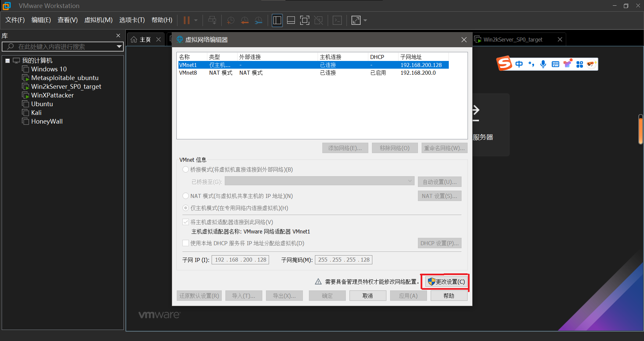Viewport: 644px width, 341px height.
Task: Click the 还原默认设置(R) button
Action: click(x=199, y=295)
